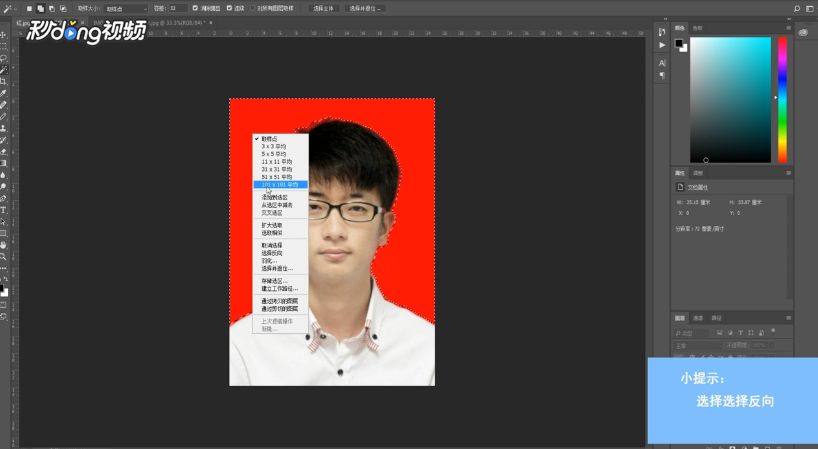The width and height of the screenshot is (818, 449).
Task: Filter layers by pixel layer icon
Action: [719, 333]
